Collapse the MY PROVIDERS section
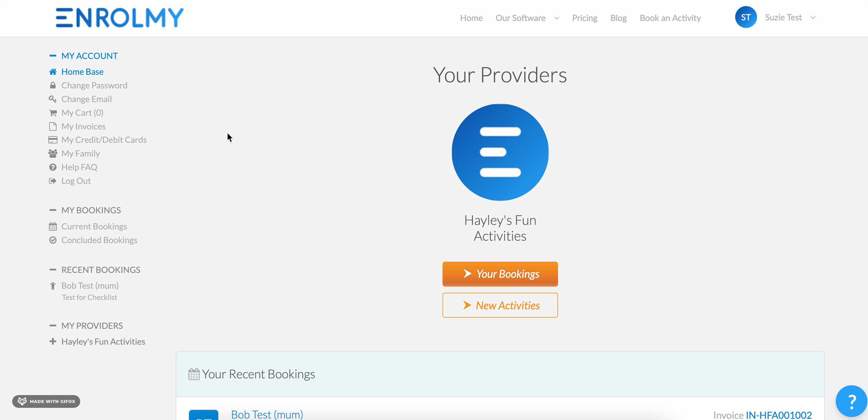The width and height of the screenshot is (868, 420). point(53,326)
